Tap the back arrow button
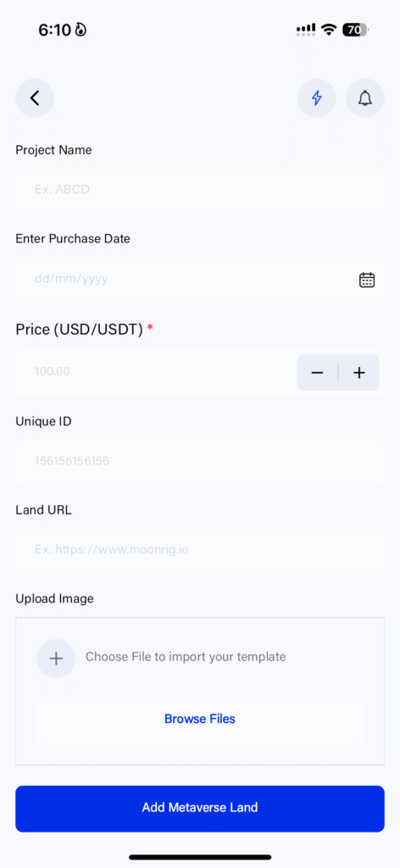Image resolution: width=400 pixels, height=868 pixels. 35,98
